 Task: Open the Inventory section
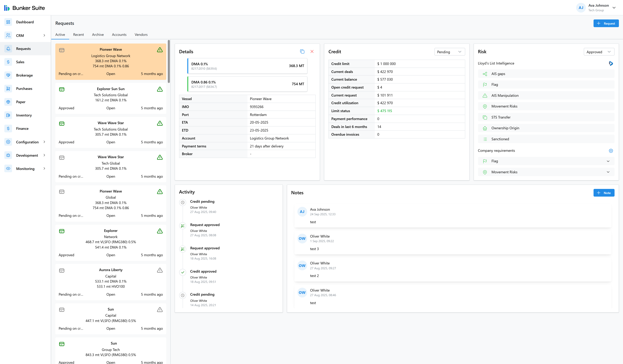24,115
